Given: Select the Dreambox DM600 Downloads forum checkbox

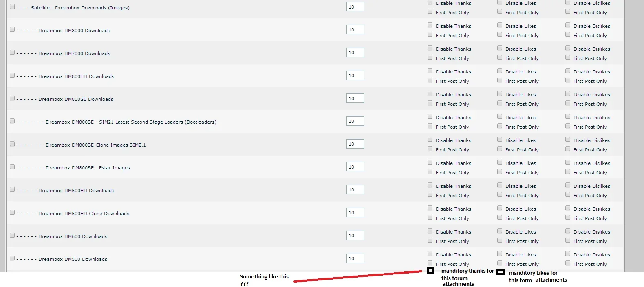Looking at the screenshot, I should 12,235.
